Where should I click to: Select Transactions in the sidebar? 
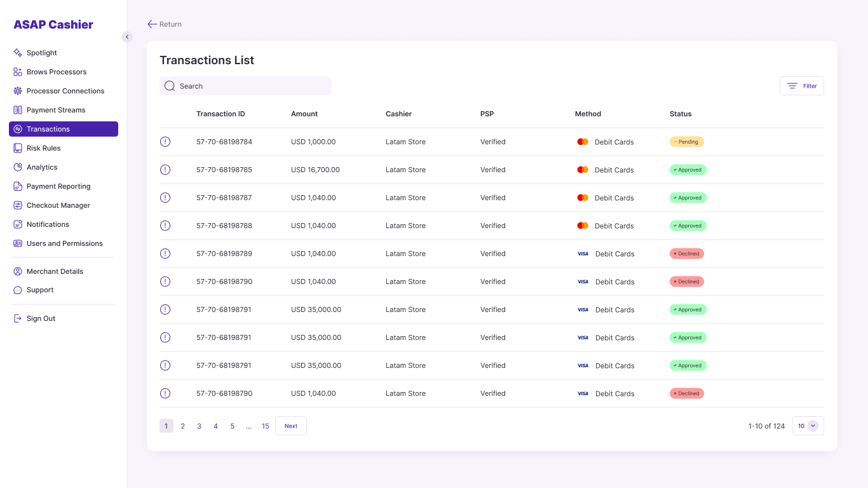click(64, 129)
